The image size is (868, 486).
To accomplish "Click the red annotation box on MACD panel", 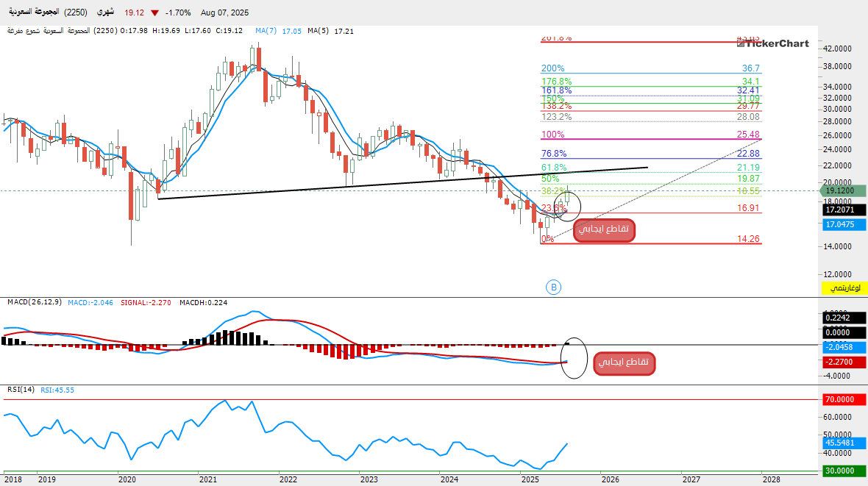I will tap(624, 362).
